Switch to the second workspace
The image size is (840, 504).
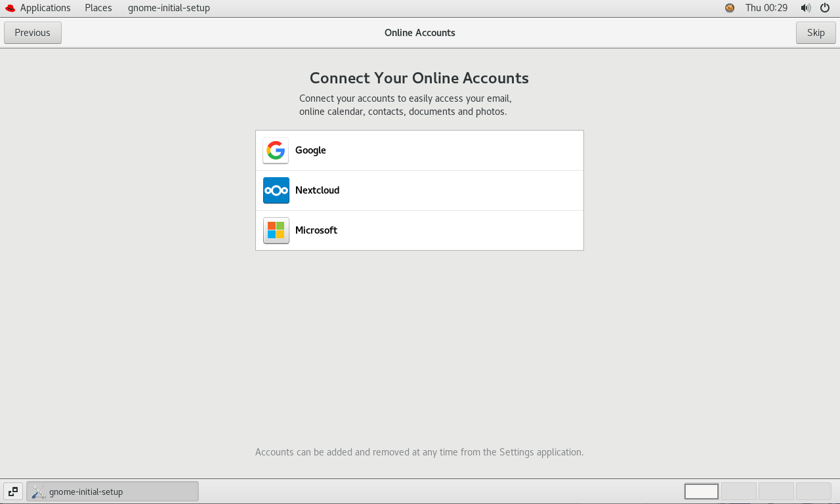click(739, 491)
